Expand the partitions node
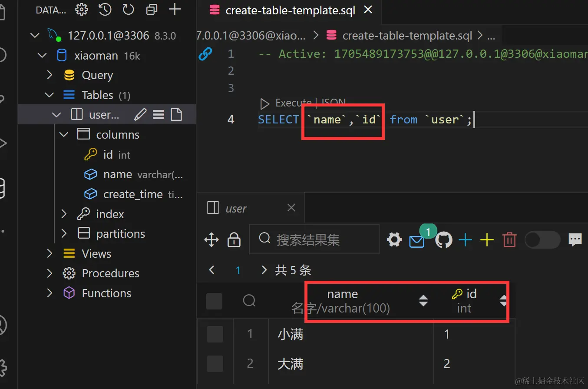588x389 pixels. [x=64, y=233]
